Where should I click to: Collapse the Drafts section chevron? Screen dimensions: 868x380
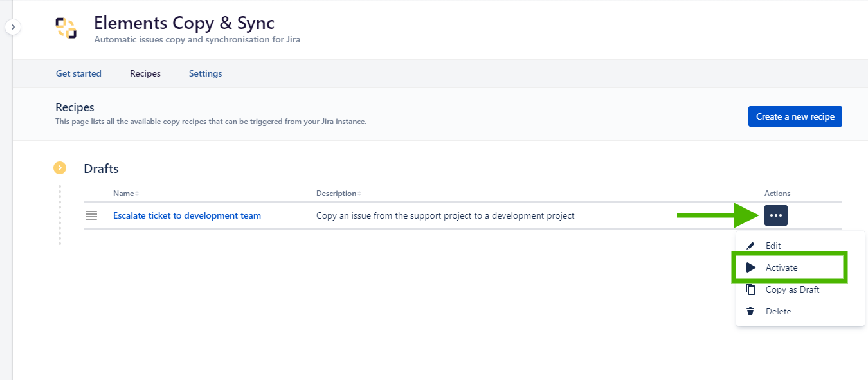60,168
